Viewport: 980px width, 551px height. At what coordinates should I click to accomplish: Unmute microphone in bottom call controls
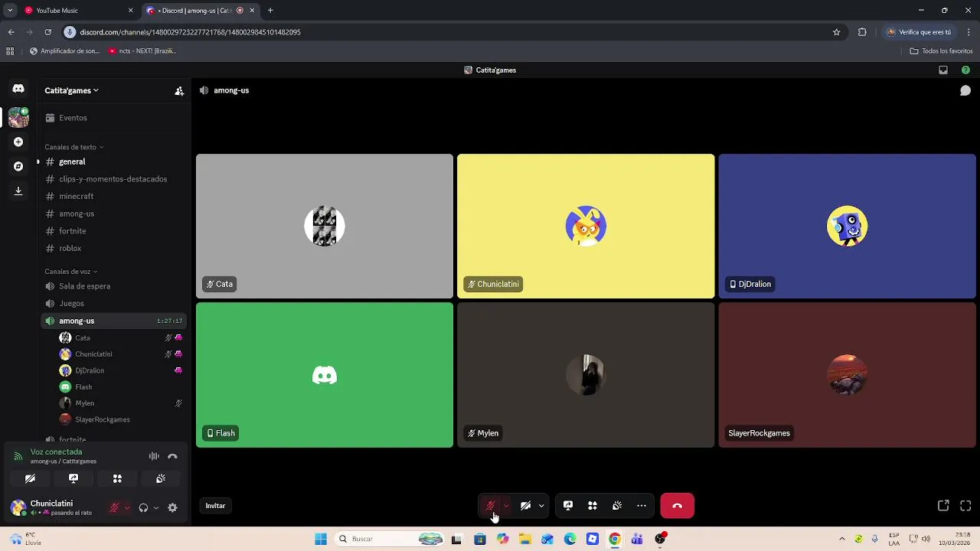click(490, 506)
